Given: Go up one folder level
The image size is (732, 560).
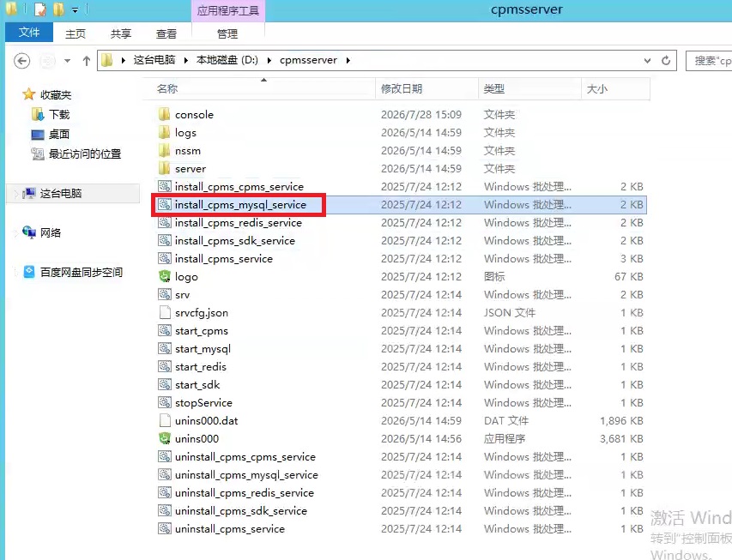Looking at the screenshot, I should tap(87, 61).
